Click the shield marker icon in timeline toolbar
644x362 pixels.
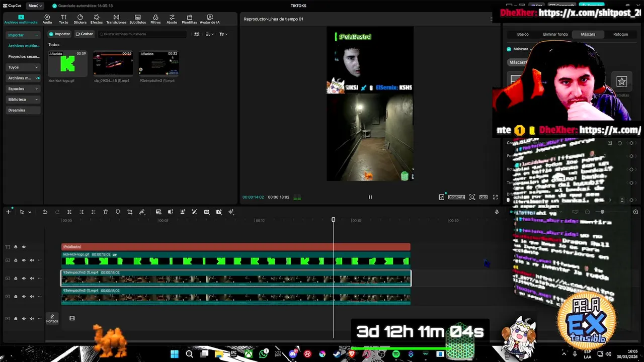[118, 212]
